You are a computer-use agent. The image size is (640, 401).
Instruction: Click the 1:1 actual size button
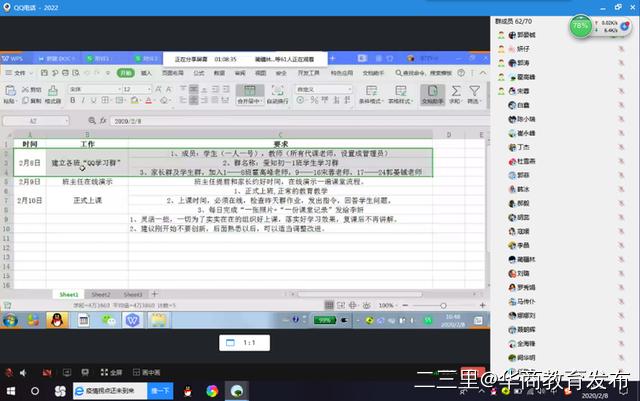pyautogui.click(x=244, y=343)
